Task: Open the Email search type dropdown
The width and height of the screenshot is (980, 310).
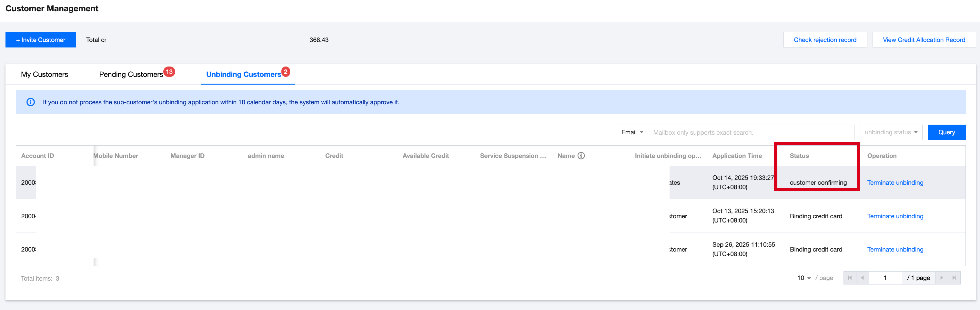Action: click(632, 132)
